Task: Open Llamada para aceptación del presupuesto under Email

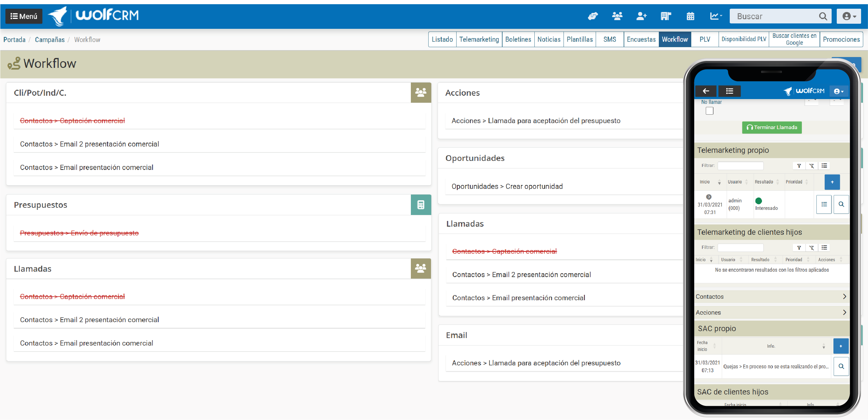Action: (536, 363)
